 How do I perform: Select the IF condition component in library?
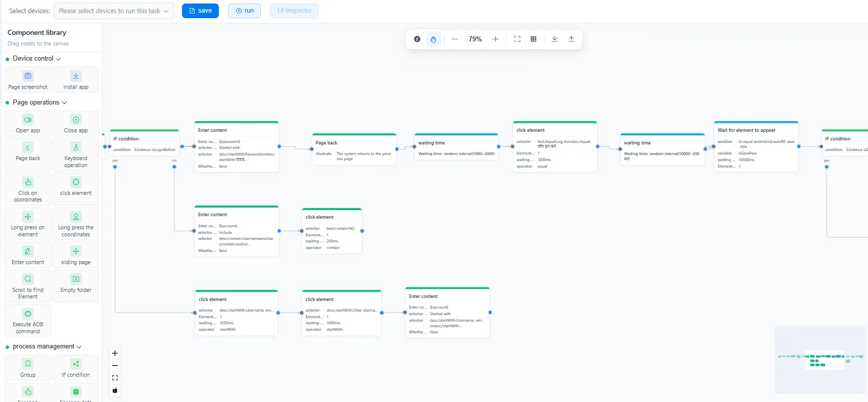(76, 368)
